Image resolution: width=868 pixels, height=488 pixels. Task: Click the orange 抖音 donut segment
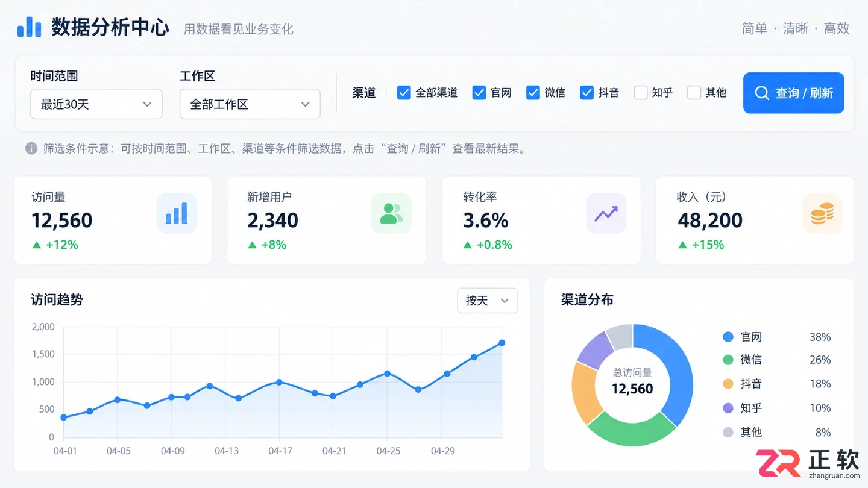click(x=583, y=392)
